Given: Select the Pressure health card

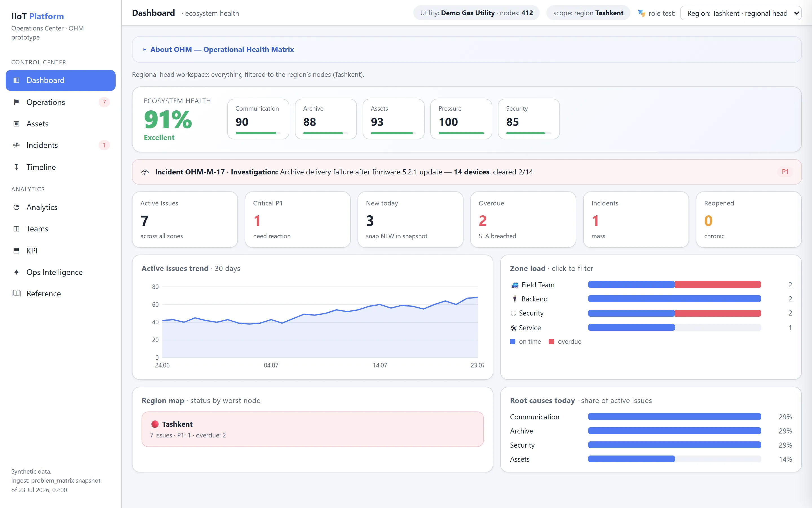Looking at the screenshot, I should 461,119.
